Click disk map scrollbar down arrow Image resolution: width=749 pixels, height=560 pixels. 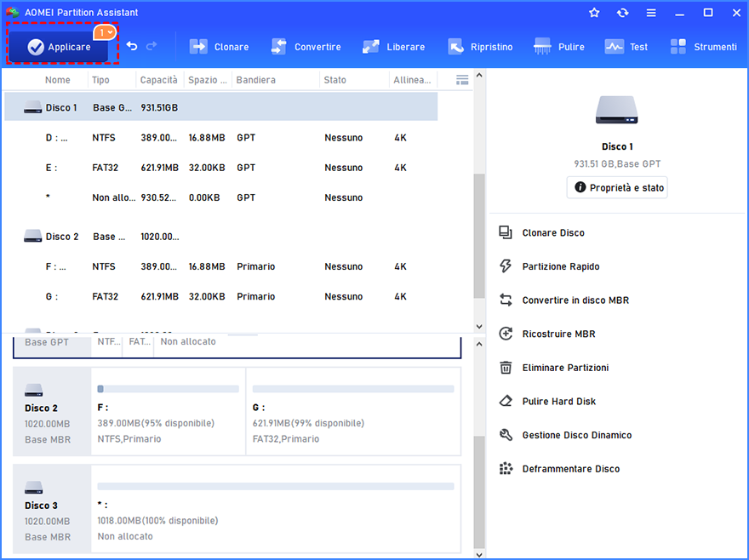(479, 554)
